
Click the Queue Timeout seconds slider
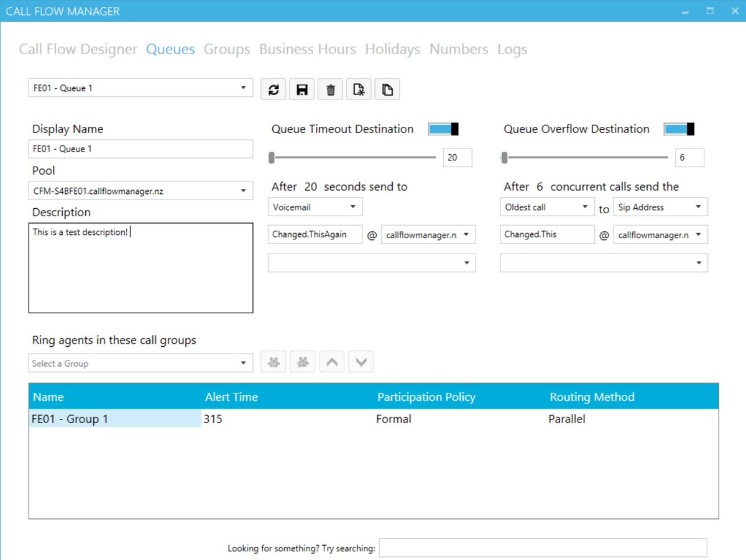[x=352, y=158]
